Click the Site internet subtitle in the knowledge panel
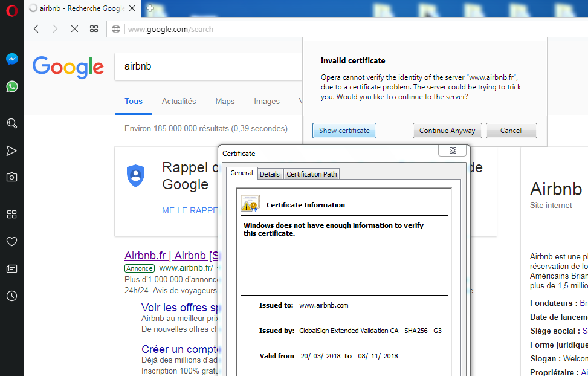 pos(551,206)
